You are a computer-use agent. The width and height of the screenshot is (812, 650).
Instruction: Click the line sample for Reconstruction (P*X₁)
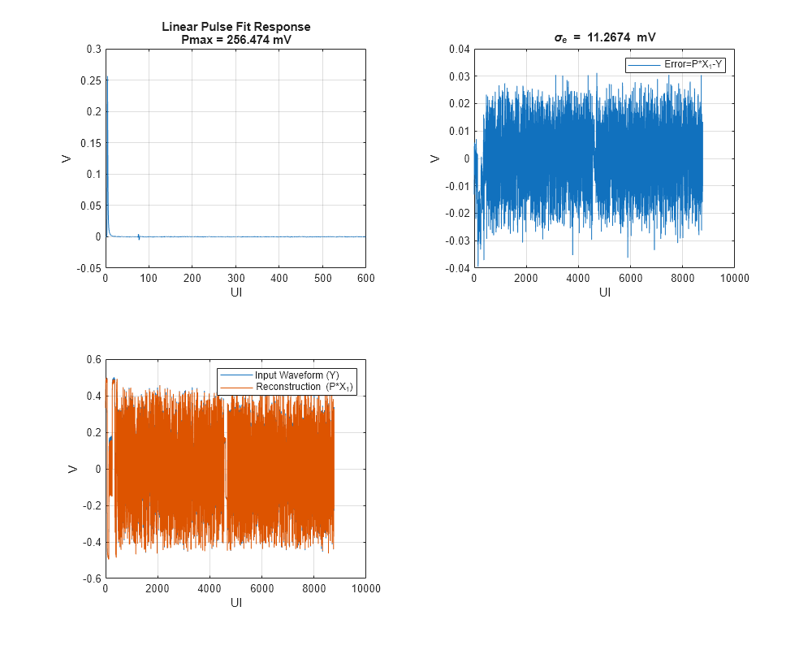click(238, 387)
